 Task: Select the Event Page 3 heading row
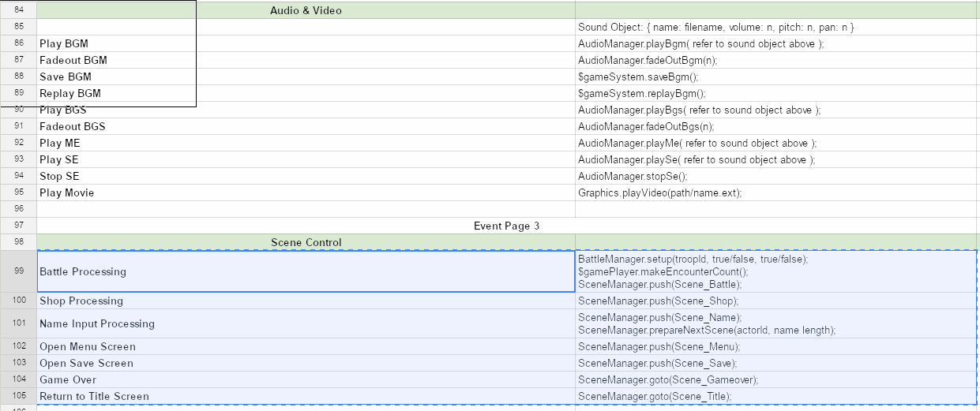(x=507, y=226)
